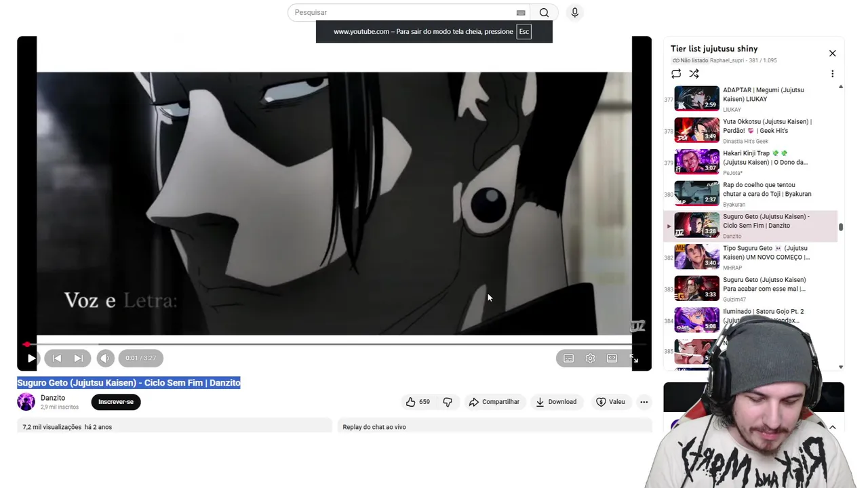868x488 pixels.
Task: Like the video with 659 likes
Action: coord(418,402)
